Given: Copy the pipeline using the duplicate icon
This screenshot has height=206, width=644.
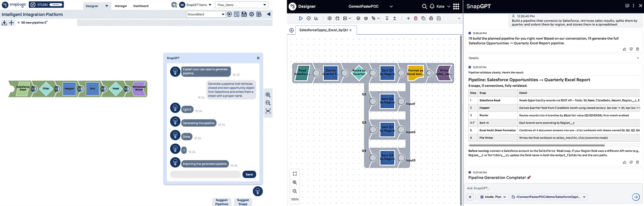Looking at the screenshot, I should pos(423,18).
